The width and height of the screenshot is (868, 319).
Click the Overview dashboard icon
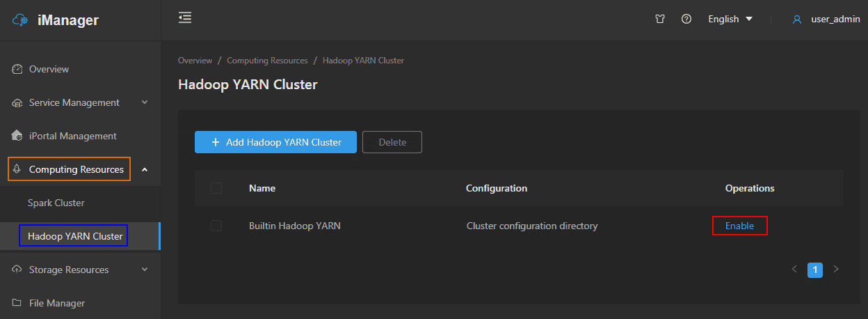[18, 70]
